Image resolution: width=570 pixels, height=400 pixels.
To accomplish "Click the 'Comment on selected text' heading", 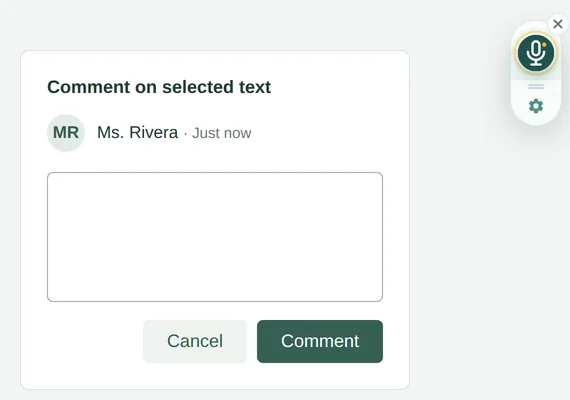I will 159,87.
